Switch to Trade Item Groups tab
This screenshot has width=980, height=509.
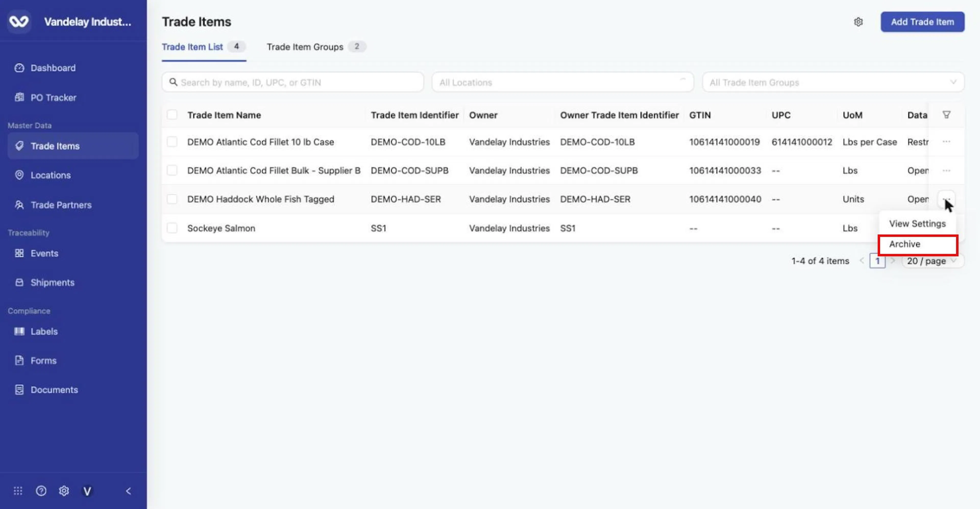[316, 47]
